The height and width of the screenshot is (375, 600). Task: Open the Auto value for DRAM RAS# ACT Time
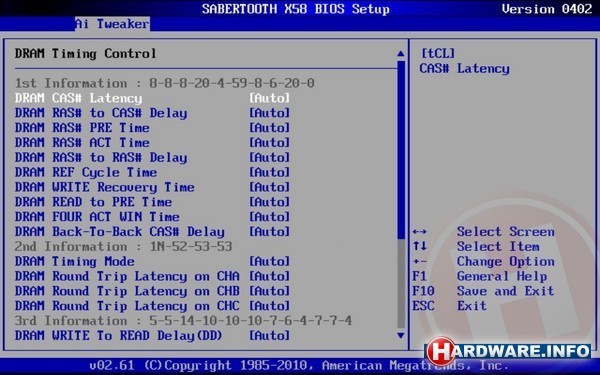point(269,142)
